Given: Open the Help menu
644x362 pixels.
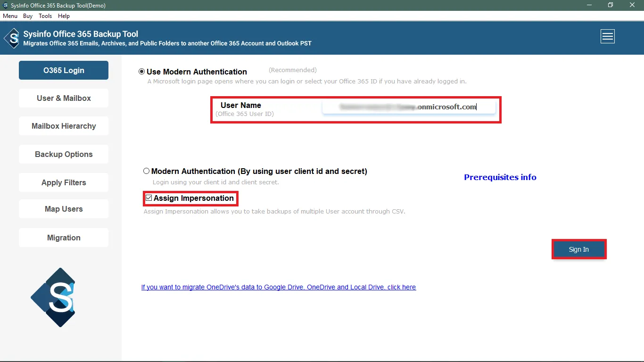Looking at the screenshot, I should (64, 16).
